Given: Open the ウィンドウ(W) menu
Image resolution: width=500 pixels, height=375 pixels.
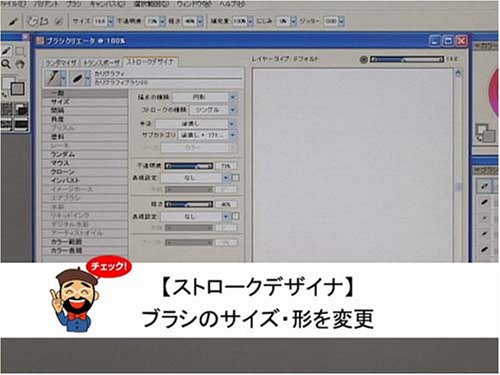Looking at the screenshot, I should point(194,4).
